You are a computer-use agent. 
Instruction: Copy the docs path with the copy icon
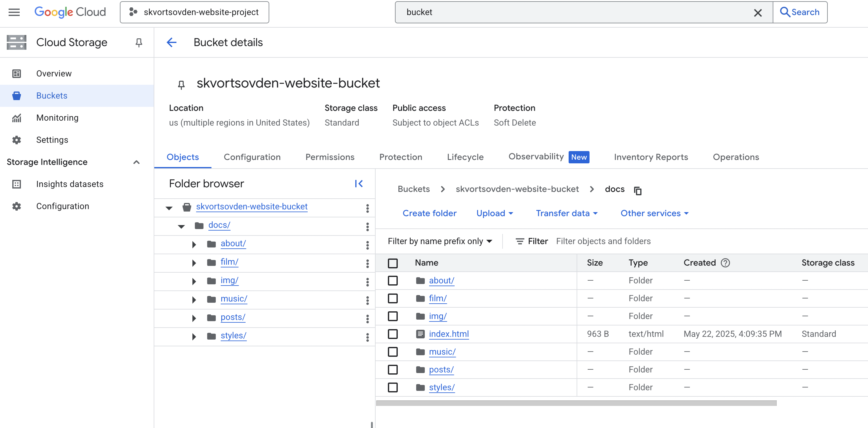637,190
